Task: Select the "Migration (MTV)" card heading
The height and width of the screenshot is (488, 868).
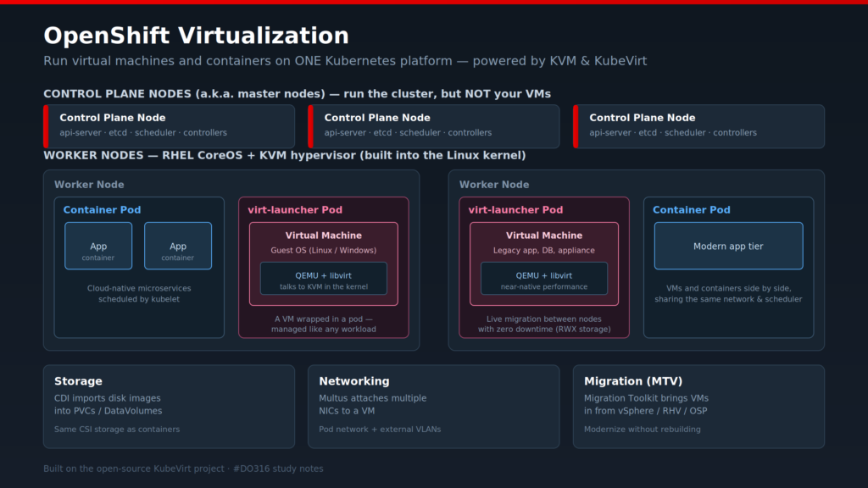Action: [x=633, y=381]
